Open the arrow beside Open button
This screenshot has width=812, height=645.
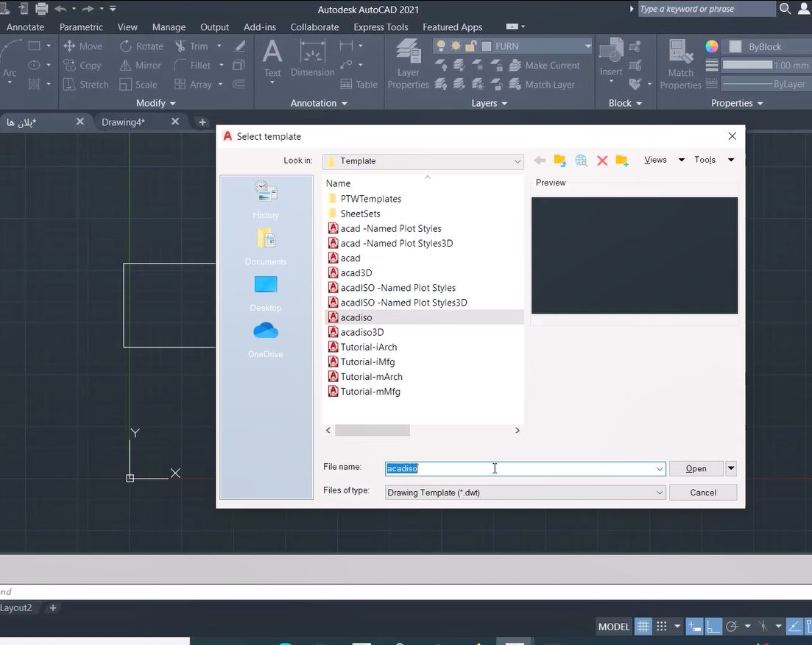tap(731, 468)
